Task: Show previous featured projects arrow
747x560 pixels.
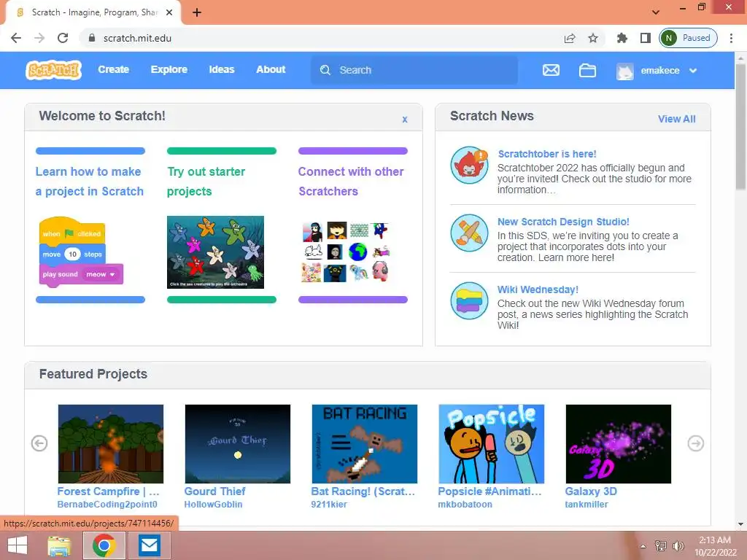Action: click(39, 443)
